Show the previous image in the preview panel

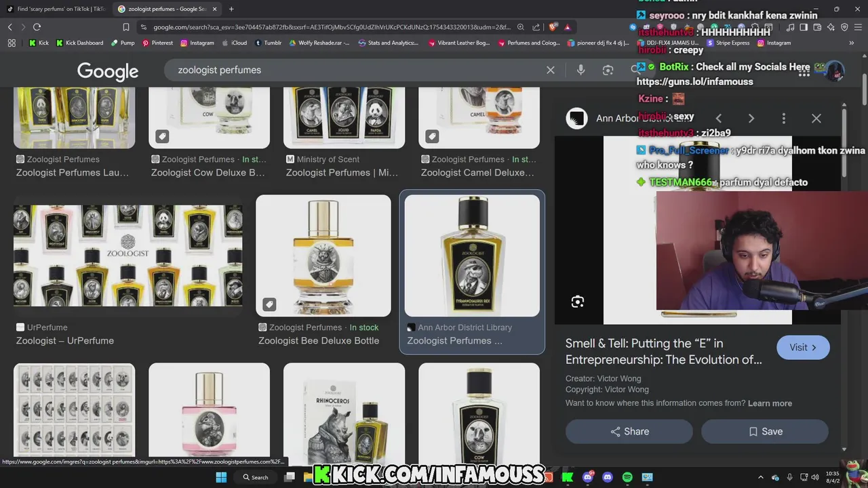coord(719,119)
